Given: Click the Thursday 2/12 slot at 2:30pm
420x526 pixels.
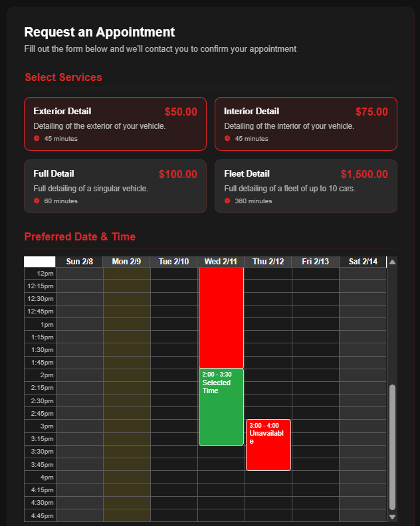Looking at the screenshot, I should (268, 400).
